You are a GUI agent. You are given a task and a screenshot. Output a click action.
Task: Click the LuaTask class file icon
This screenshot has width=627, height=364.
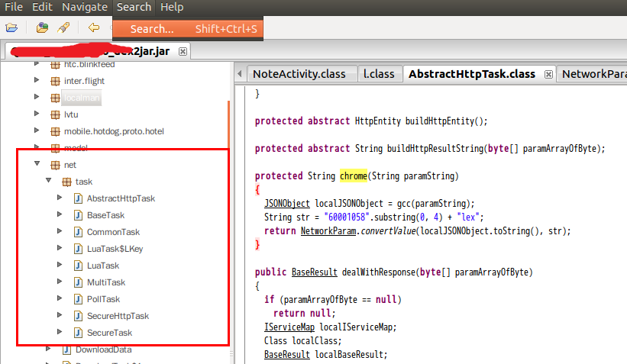coord(79,266)
